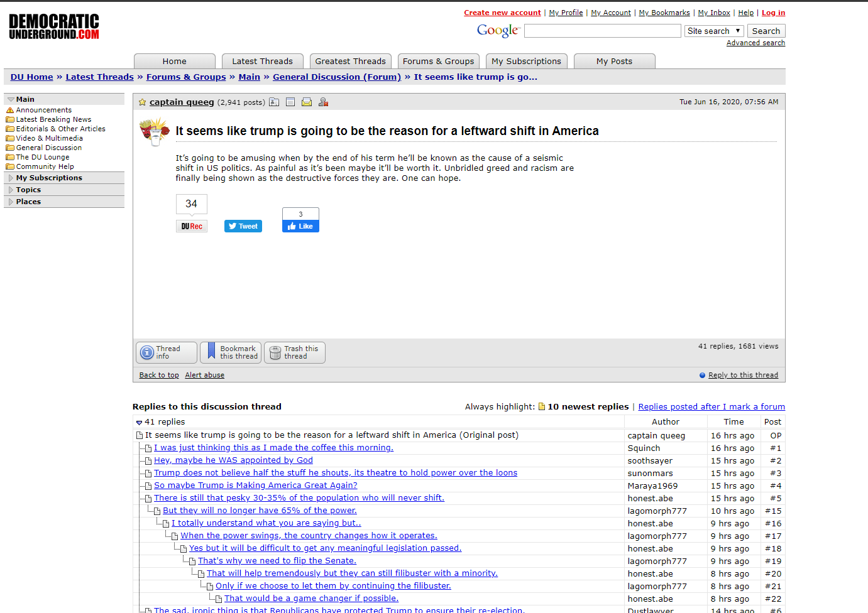Viewport: 868px width, 613px height.
Task: Click the blue bullet before 'Reply to this thread'
Action: 703,375
